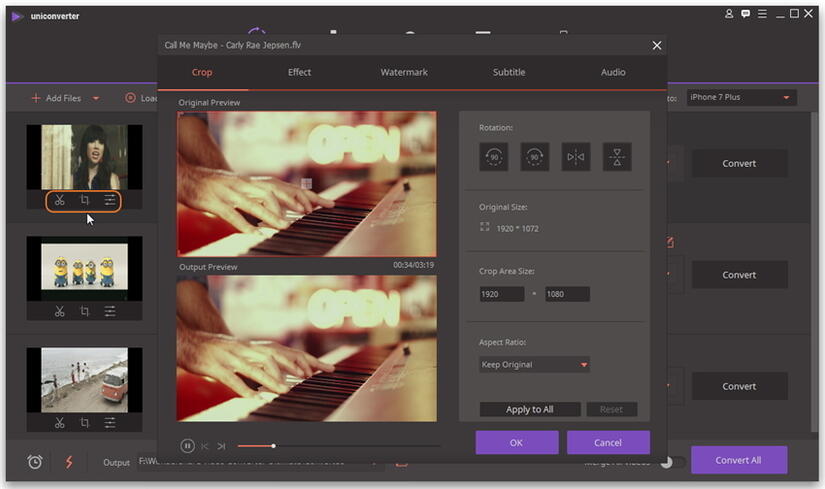Click Add Files button

56,98
